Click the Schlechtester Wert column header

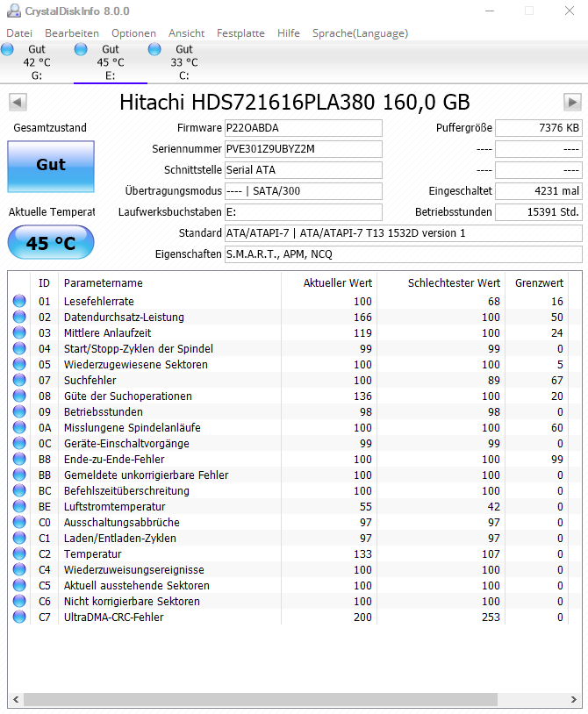click(x=441, y=282)
